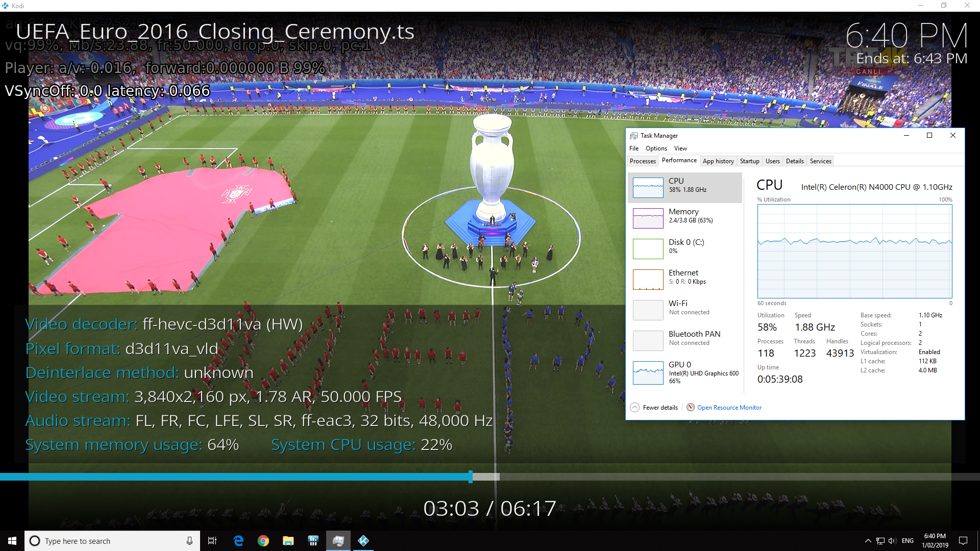
Task: Open network status tray icon
Action: click(x=880, y=541)
